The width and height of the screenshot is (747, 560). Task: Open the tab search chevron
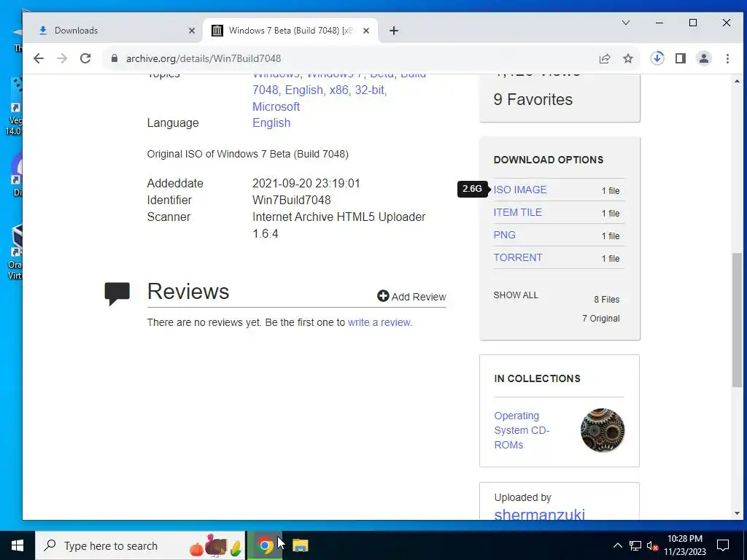(x=626, y=23)
